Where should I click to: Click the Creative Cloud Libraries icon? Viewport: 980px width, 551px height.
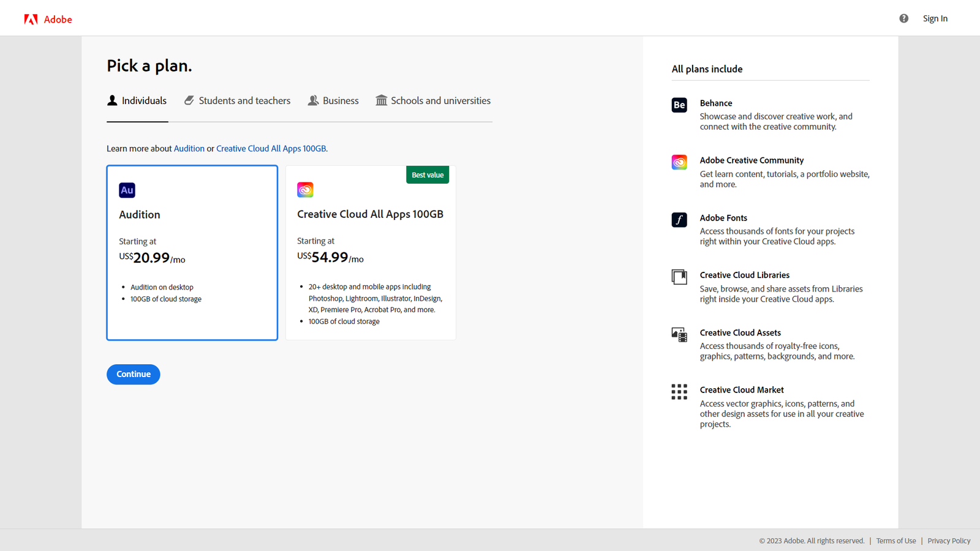(679, 277)
